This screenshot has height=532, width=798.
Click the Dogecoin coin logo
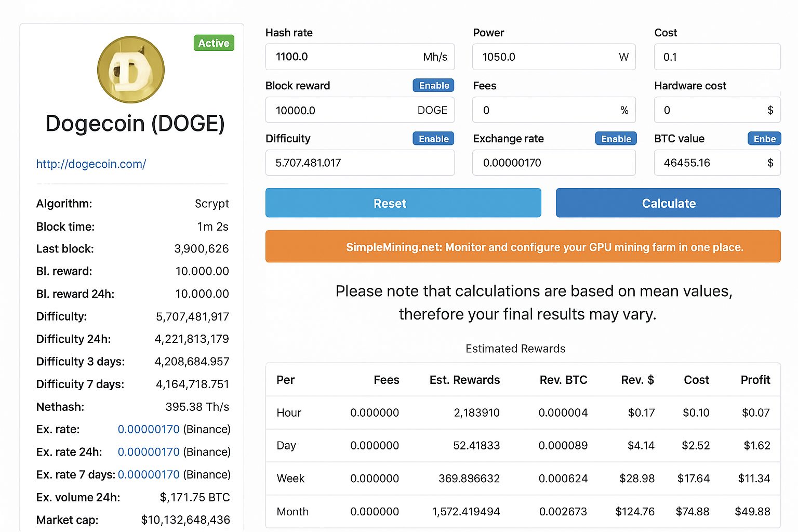[131, 70]
